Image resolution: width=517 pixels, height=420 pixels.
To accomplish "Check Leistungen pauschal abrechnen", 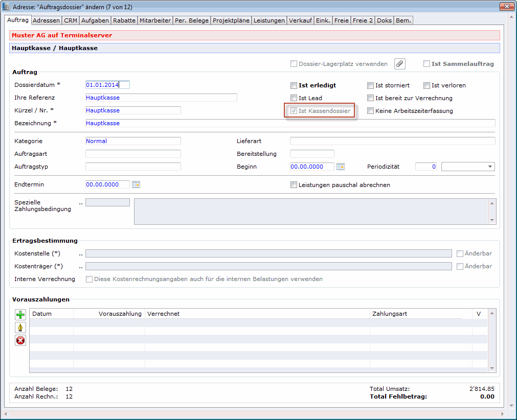I will coord(294,185).
